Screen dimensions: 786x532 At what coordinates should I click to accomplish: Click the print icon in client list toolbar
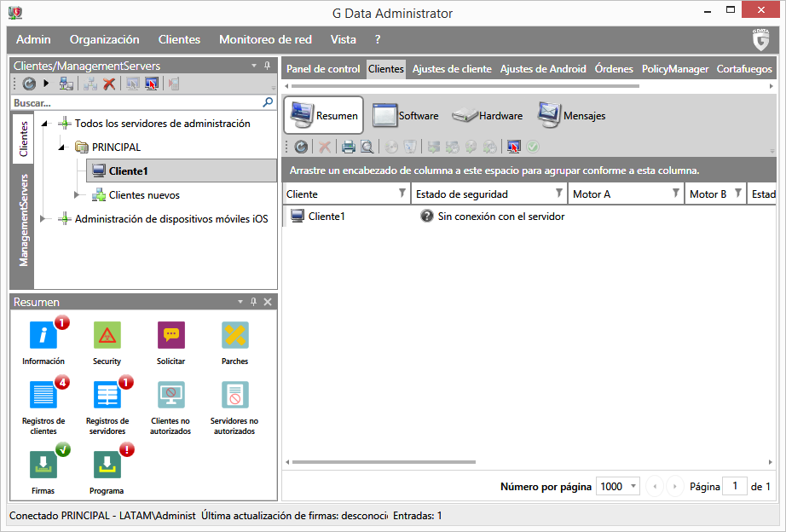coord(349,147)
